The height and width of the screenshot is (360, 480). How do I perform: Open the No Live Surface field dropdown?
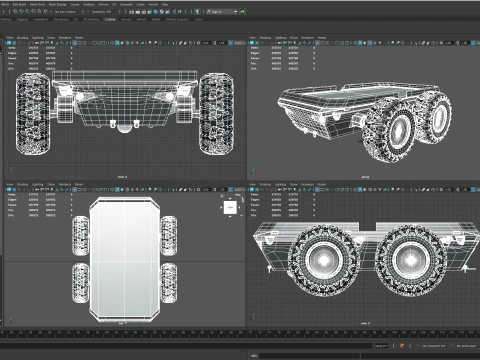point(65,11)
